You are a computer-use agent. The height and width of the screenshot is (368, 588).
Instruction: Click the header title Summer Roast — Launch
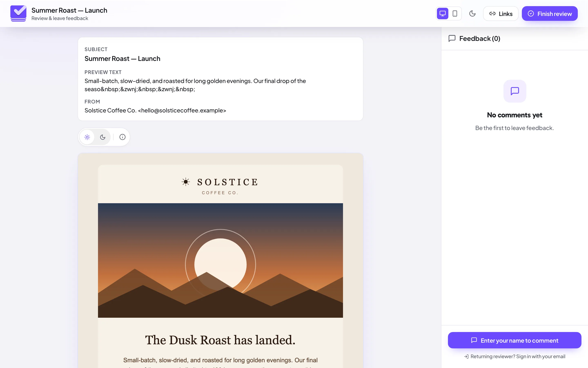69,10
